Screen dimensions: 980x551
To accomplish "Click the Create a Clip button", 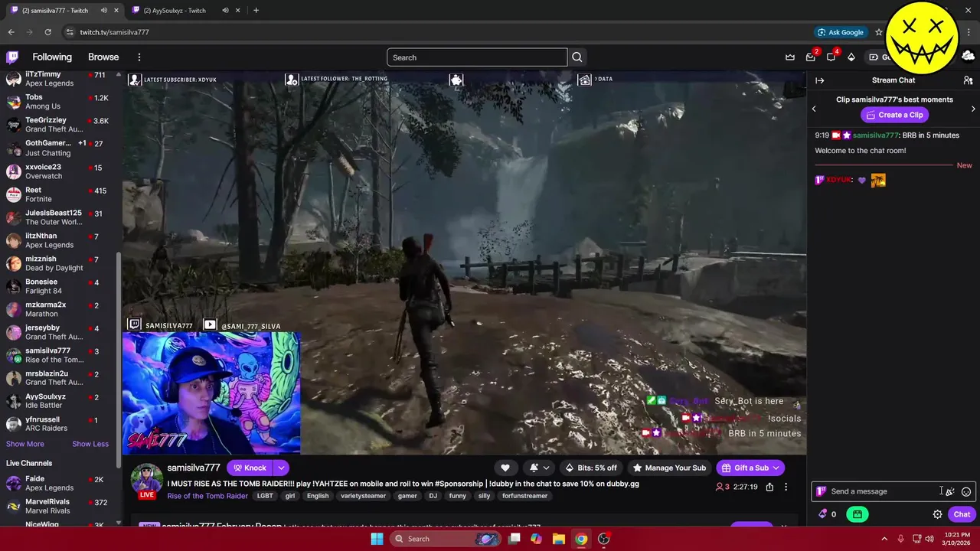I will pyautogui.click(x=894, y=115).
